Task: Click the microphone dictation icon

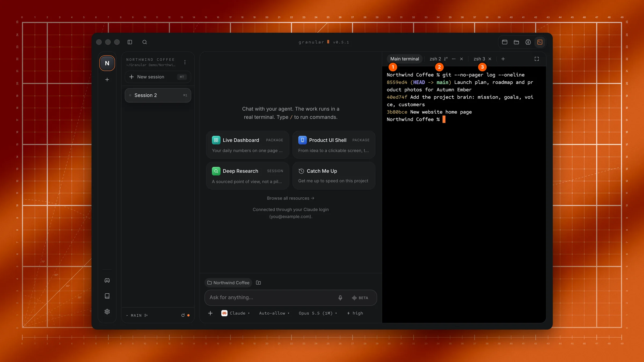Action: click(x=340, y=298)
